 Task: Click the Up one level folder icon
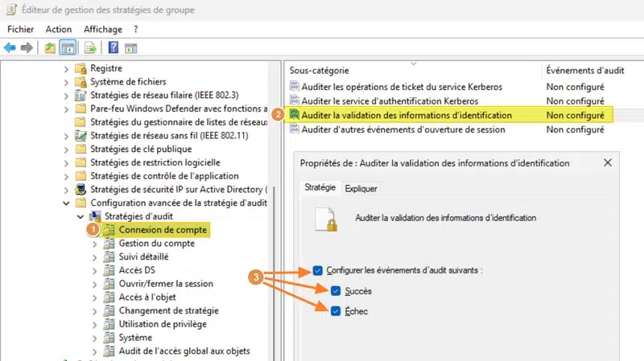coord(50,48)
